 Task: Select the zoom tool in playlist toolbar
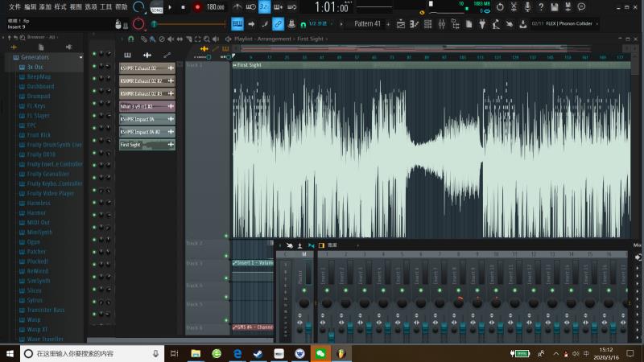[x=207, y=39]
